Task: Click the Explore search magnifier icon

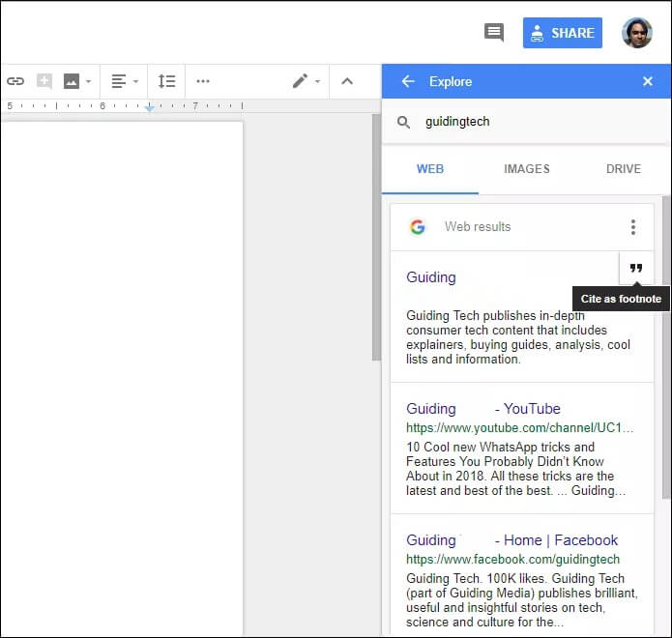Action: [403, 122]
